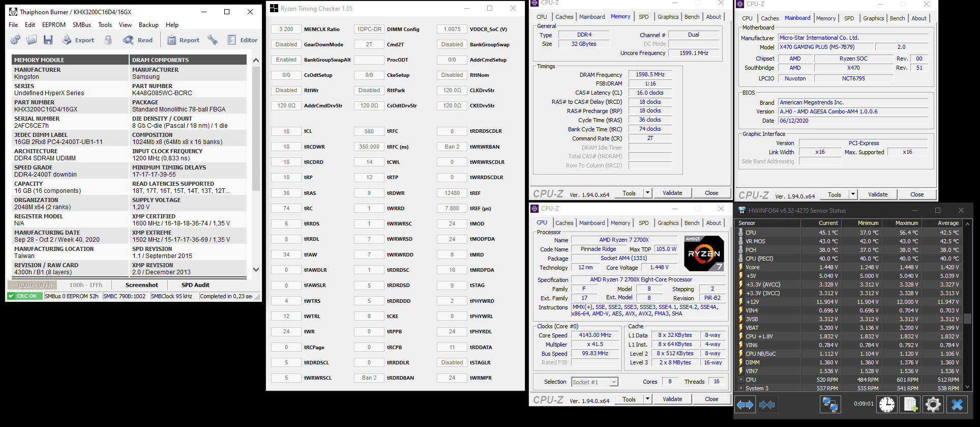Click the thermometer icon beside VR MOS row
Screen dimensions: 980x427
tap(741, 241)
